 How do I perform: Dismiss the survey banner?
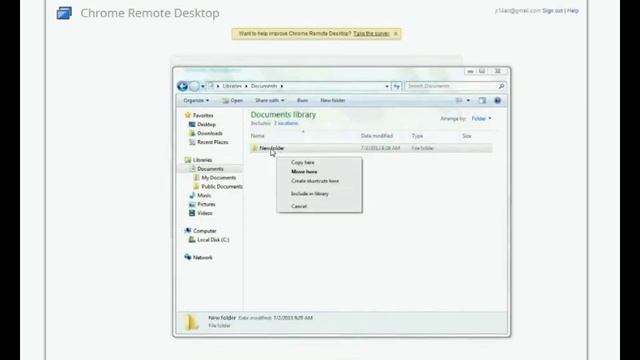396,34
